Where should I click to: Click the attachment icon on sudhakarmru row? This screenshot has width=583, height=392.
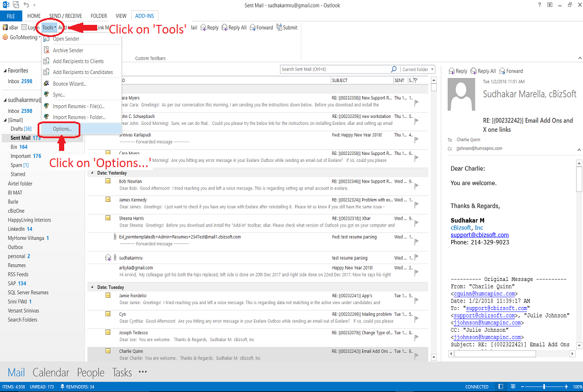pos(115,257)
